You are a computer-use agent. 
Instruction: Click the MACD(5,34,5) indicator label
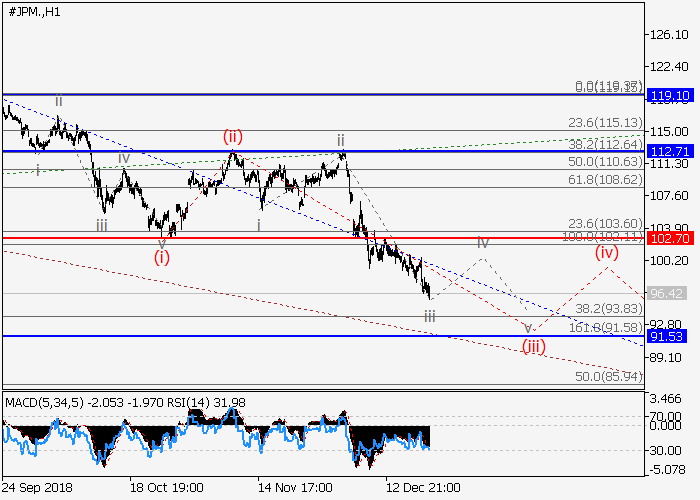[42, 402]
